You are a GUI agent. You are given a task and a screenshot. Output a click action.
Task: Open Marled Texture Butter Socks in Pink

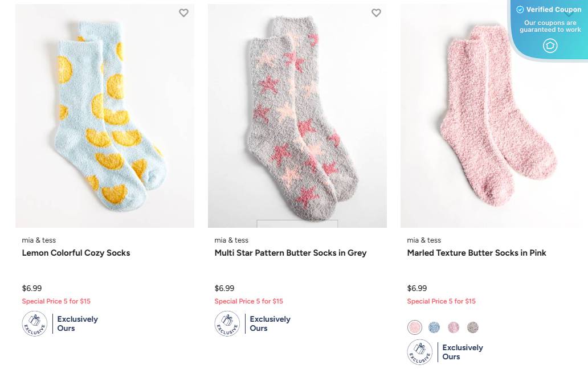pos(476,253)
